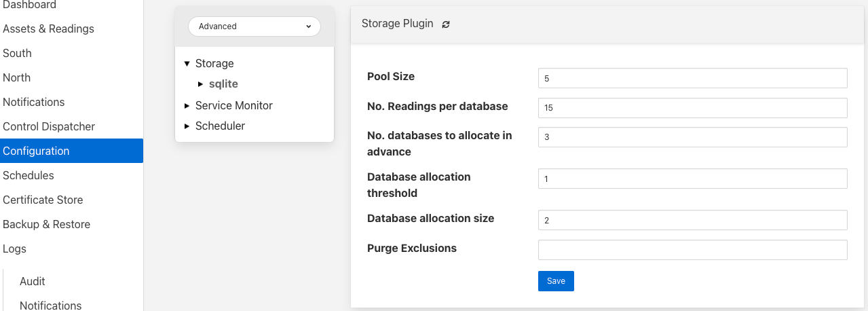868x311 pixels.
Task: Open Assets & Readings in sidebar
Action: coord(48,29)
